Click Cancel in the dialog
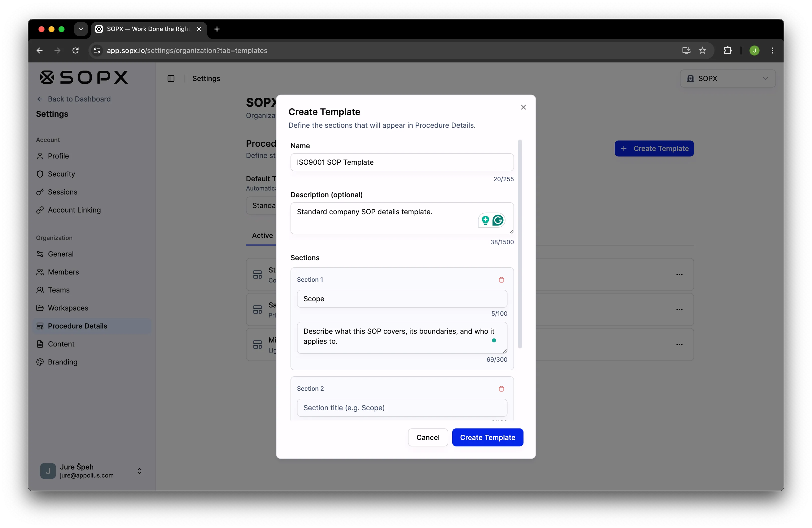Screen dimensions: 812x528 [x=428, y=437]
